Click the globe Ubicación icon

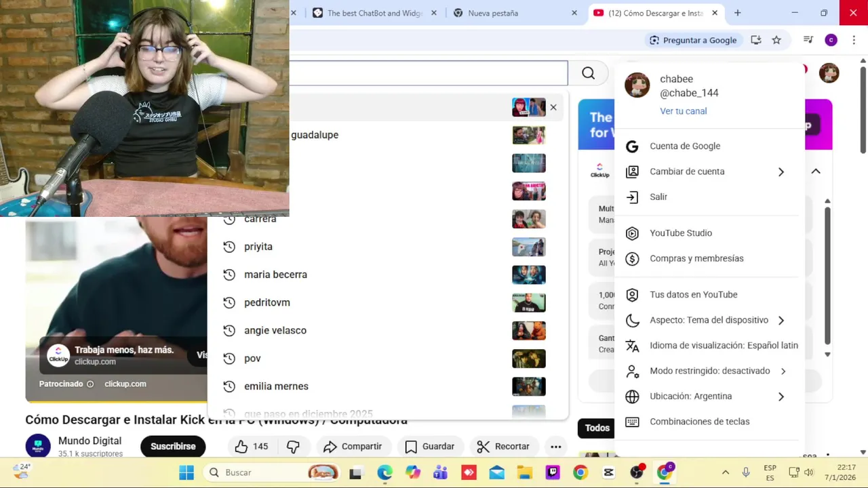632,396
